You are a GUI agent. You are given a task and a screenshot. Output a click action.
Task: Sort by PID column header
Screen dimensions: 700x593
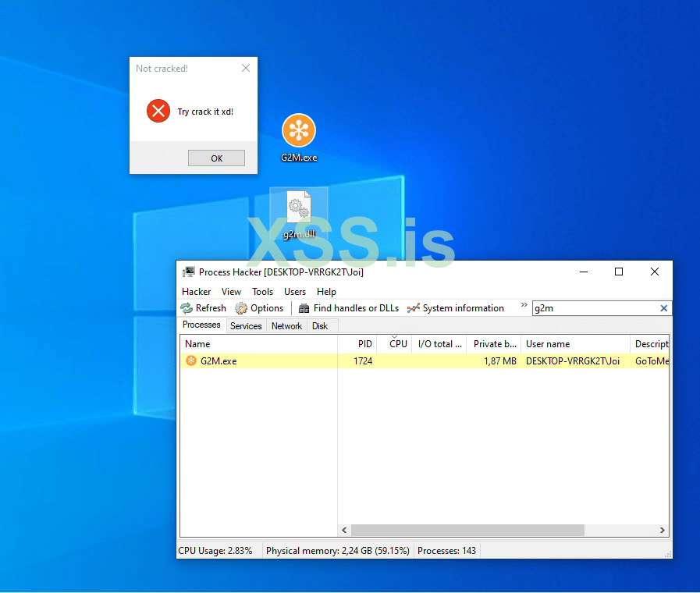pos(357,344)
